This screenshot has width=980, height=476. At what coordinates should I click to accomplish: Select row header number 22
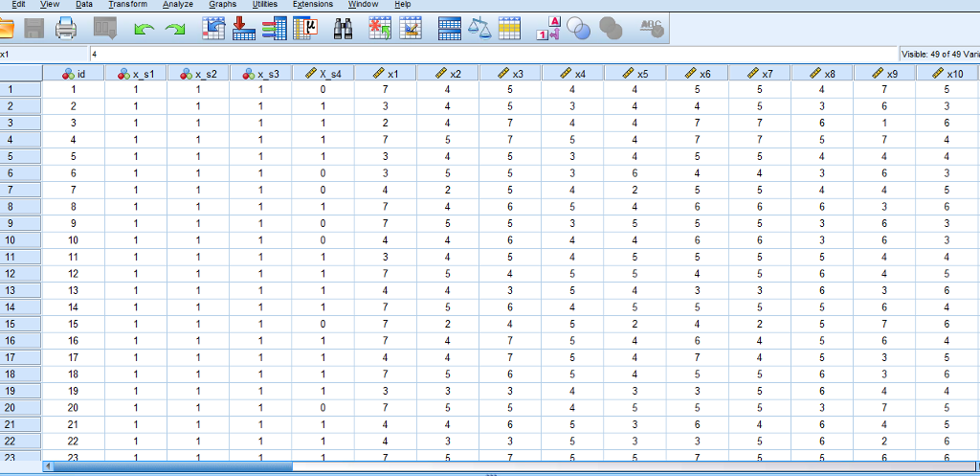pyautogui.click(x=21, y=441)
